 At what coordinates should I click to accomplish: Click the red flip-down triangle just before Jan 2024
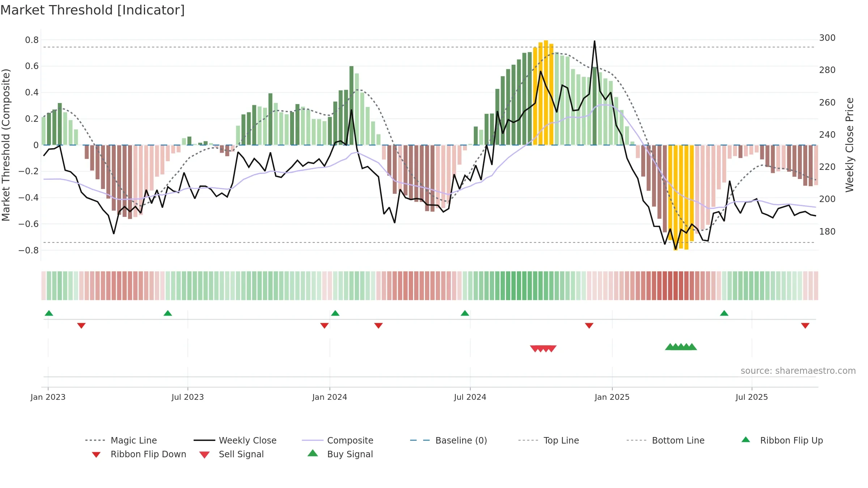tap(324, 326)
